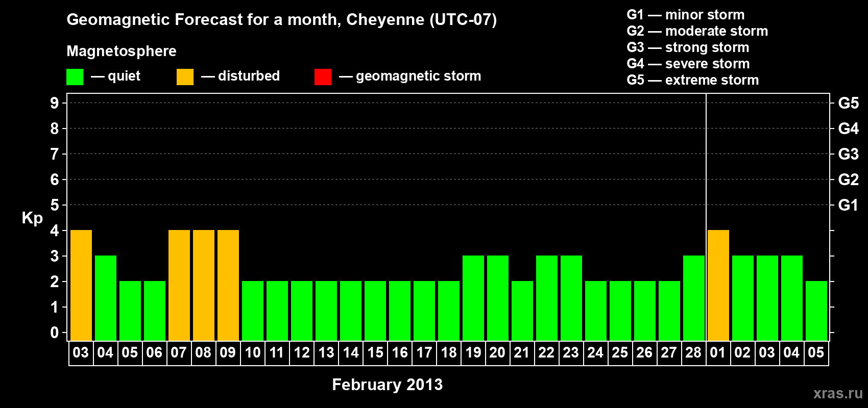Viewport: 868px width, 408px height.
Task: Click the 'G5 — extreme storm' legend line
Action: (x=693, y=80)
